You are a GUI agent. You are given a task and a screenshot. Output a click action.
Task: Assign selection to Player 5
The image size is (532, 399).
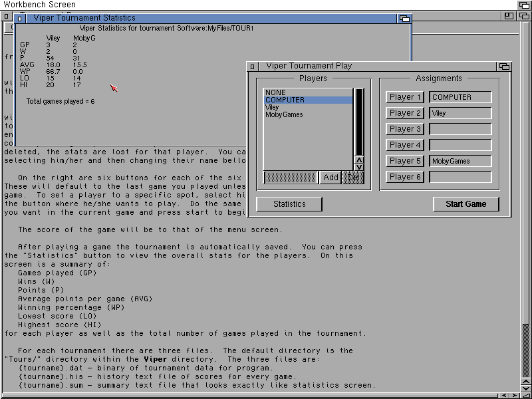coord(405,161)
